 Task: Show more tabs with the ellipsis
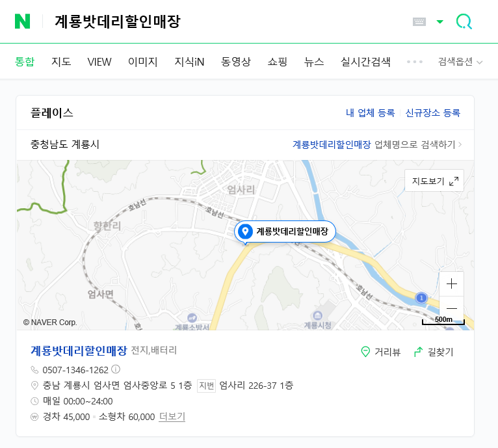415,62
